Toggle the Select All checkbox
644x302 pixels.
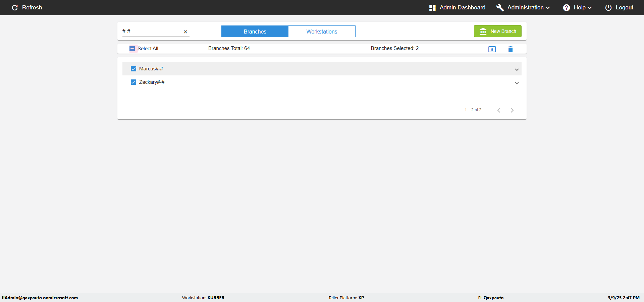click(x=132, y=49)
